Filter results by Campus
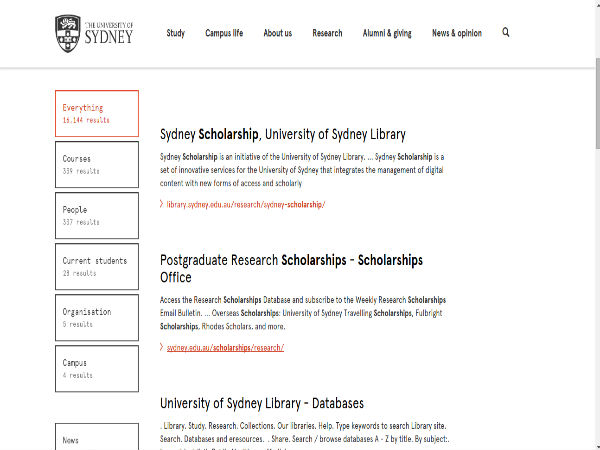This screenshot has width=600, height=450. [x=97, y=369]
